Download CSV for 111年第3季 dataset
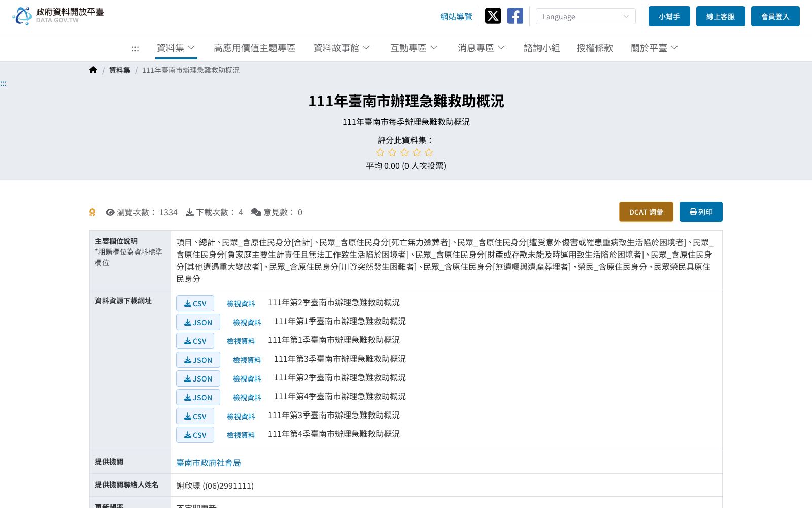Image resolution: width=812 pixels, height=508 pixels. pyautogui.click(x=195, y=416)
